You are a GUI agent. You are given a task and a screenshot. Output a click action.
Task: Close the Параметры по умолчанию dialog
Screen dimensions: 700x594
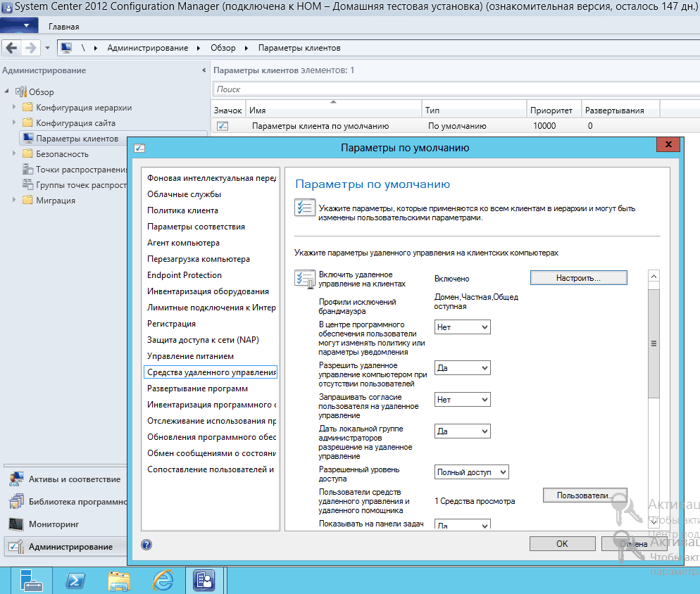(x=668, y=144)
